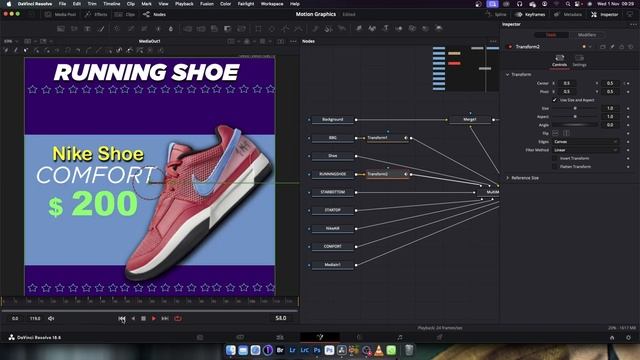
Task: Open the Spline editor panel
Action: pyautogui.click(x=496, y=14)
